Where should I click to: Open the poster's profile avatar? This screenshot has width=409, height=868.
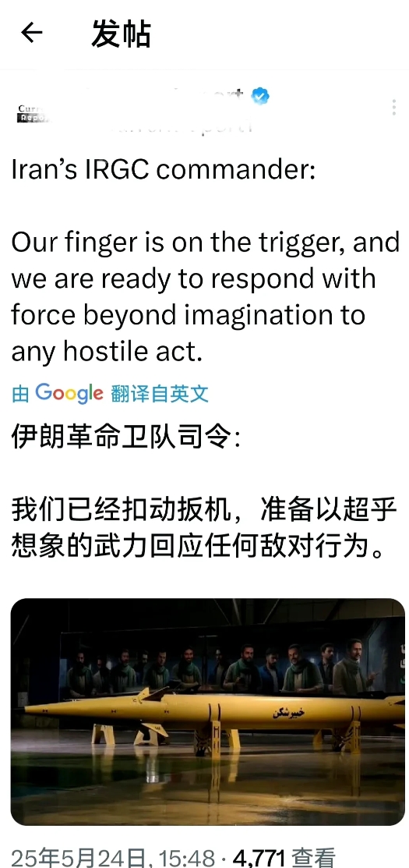[x=33, y=112]
